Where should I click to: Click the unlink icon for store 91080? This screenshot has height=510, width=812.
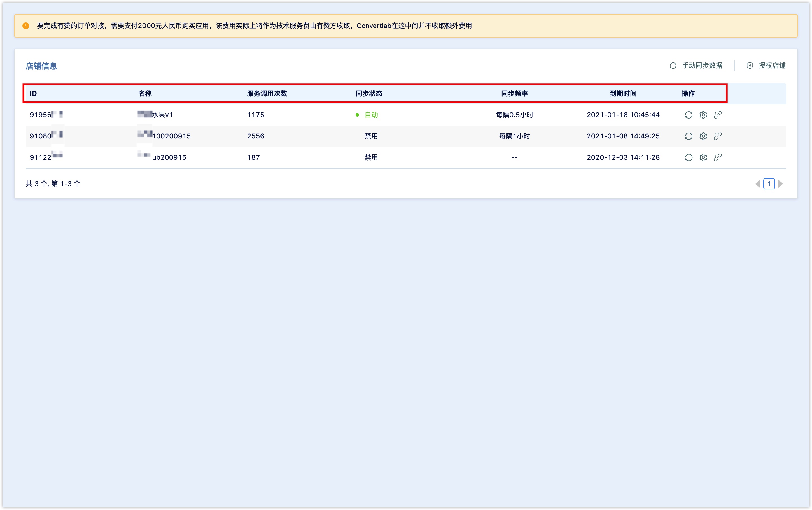pyautogui.click(x=718, y=136)
